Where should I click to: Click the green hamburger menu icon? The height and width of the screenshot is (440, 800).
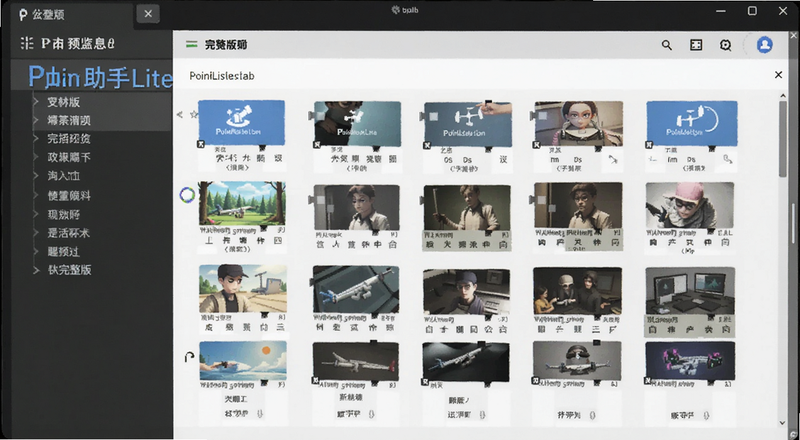pyautogui.click(x=192, y=44)
